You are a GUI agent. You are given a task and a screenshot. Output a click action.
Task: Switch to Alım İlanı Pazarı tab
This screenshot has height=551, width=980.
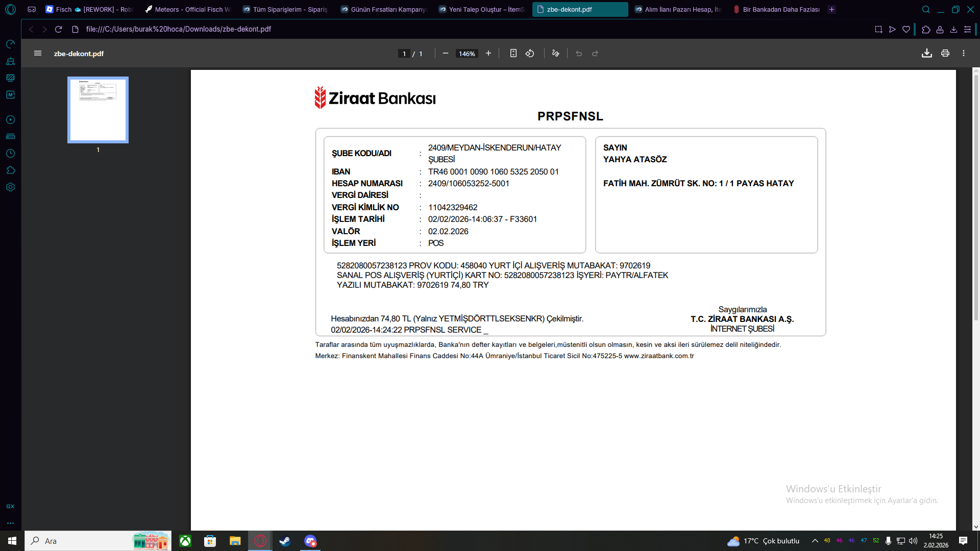point(677,9)
